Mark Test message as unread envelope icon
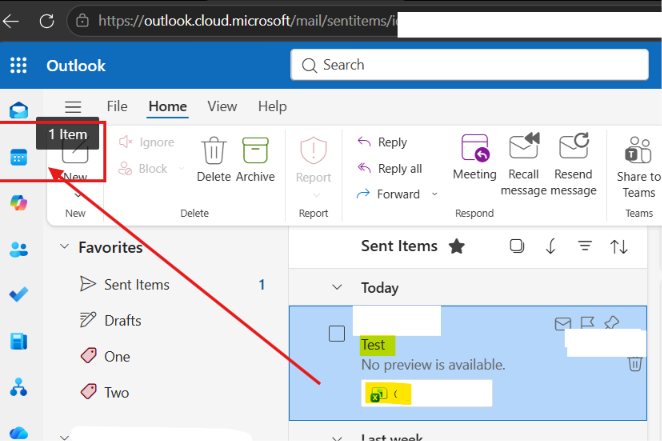This screenshot has height=441, width=662. coord(563,324)
